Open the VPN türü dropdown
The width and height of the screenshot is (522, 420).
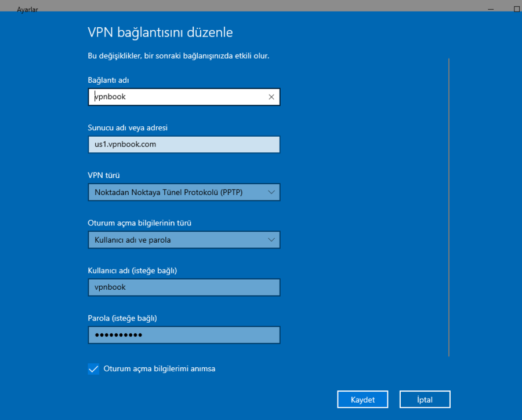point(184,192)
